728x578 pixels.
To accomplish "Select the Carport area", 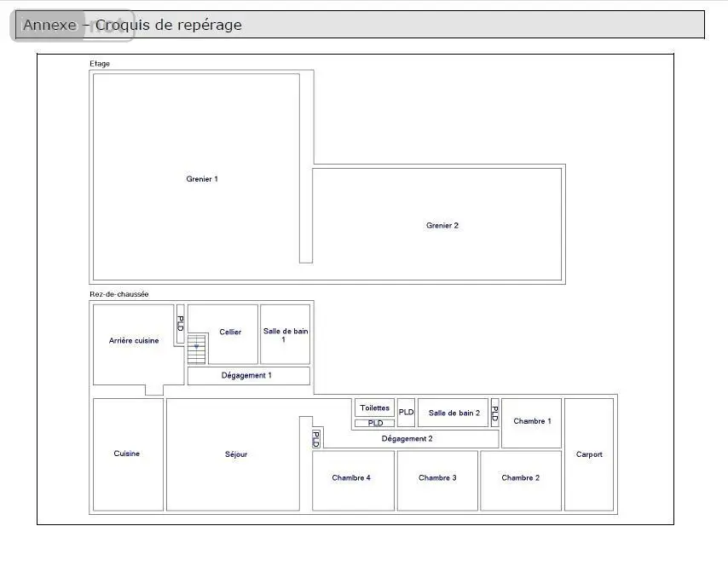I will [589, 454].
